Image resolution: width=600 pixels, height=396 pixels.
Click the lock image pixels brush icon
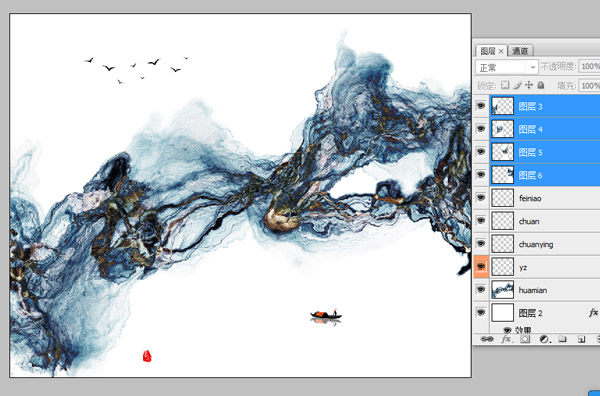(x=517, y=85)
